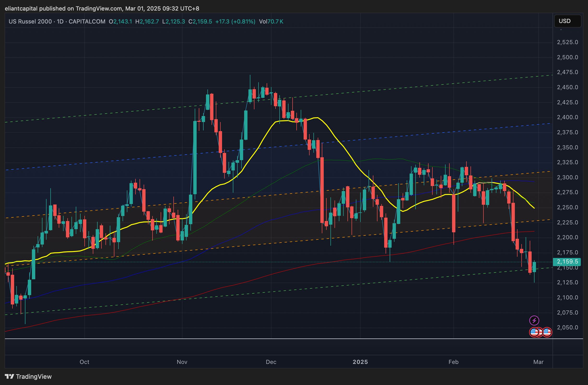
Task: Click the Vol 70.7 K volume readout
Action: [271, 22]
